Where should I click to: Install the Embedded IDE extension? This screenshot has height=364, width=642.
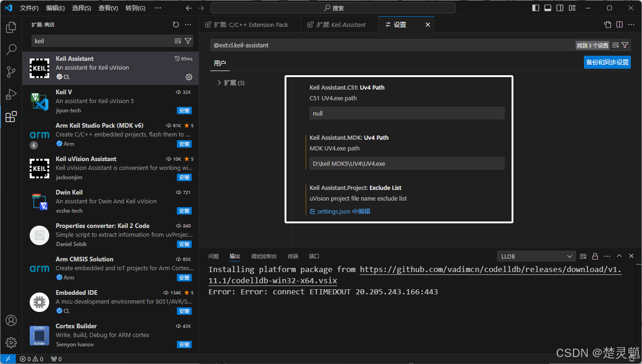click(184, 311)
